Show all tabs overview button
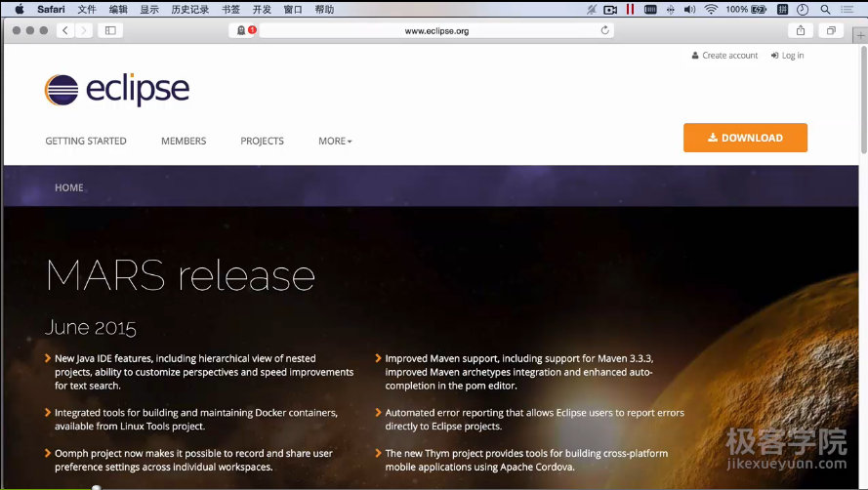The width and height of the screenshot is (868, 490). 831,30
